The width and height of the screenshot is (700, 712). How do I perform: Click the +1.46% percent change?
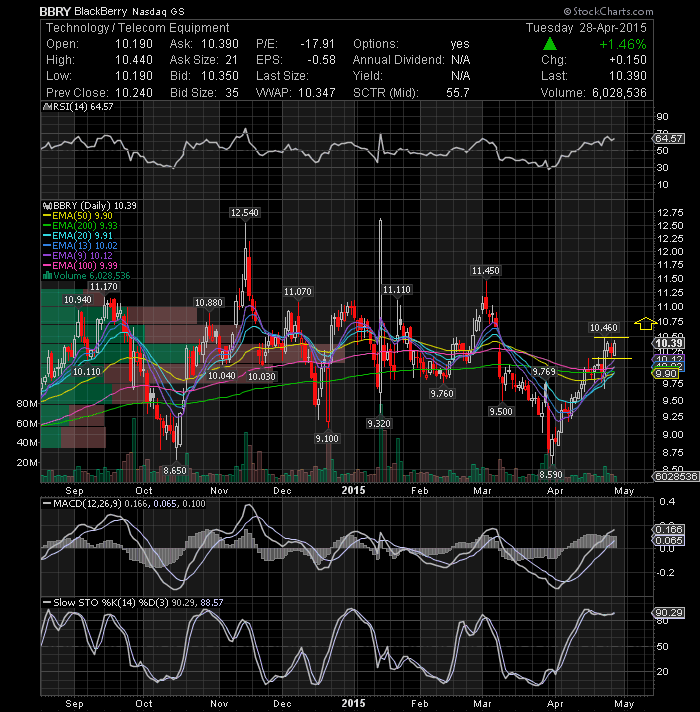point(623,44)
